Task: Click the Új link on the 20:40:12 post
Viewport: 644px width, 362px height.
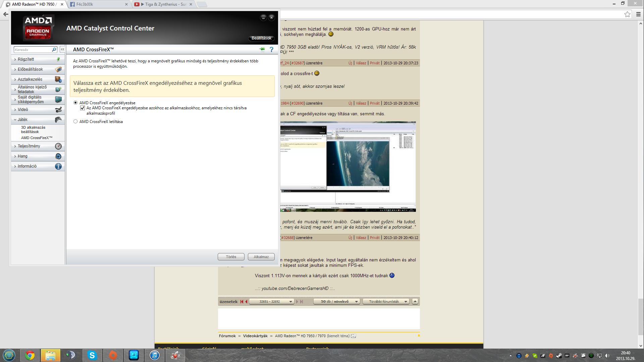Action: click(x=350, y=238)
